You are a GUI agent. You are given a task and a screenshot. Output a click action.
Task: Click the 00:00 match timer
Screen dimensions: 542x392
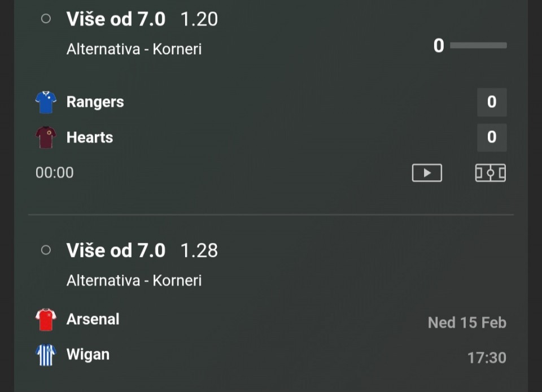[x=55, y=173]
